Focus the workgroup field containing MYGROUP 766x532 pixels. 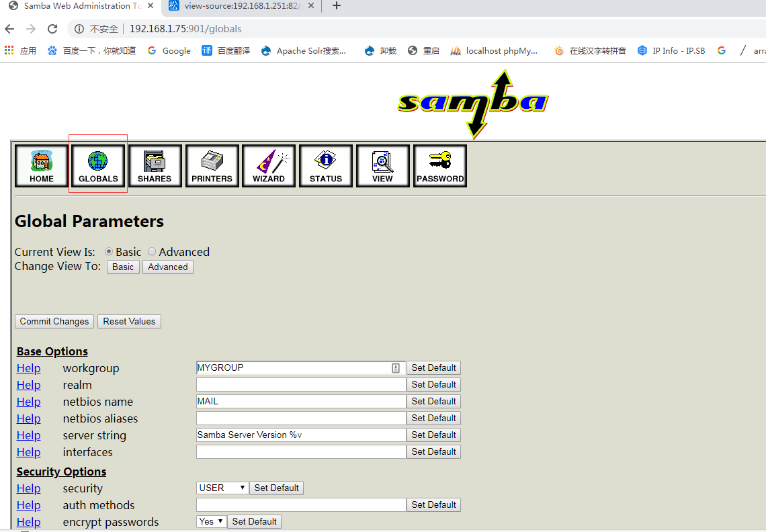[301, 368]
